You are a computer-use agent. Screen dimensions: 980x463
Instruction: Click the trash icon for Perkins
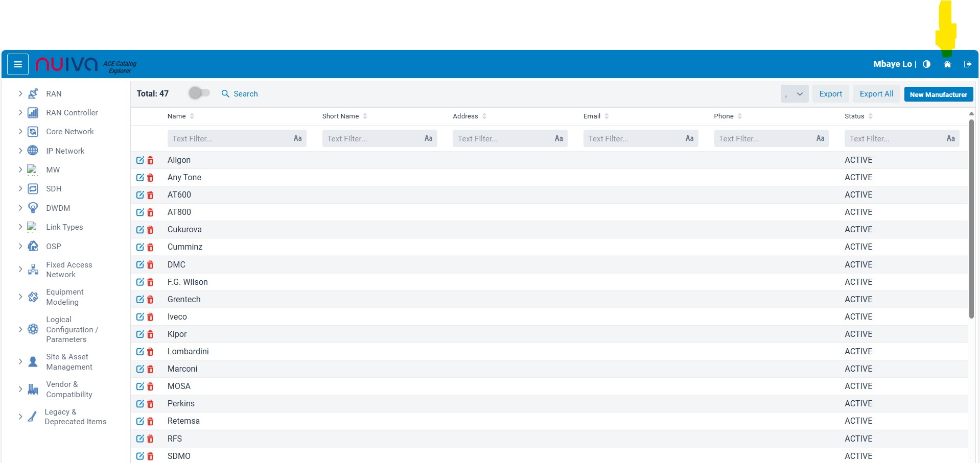[x=150, y=404]
